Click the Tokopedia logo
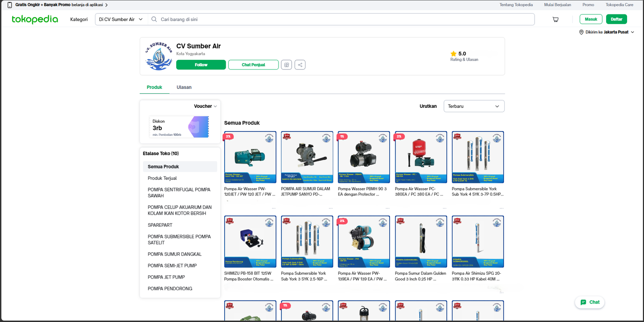This screenshot has height=322, width=644. [35, 19]
